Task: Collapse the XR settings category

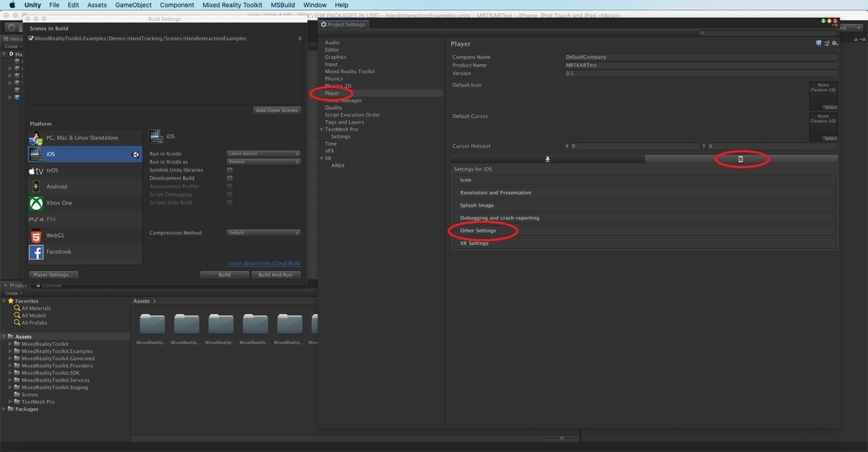Action: click(322, 158)
